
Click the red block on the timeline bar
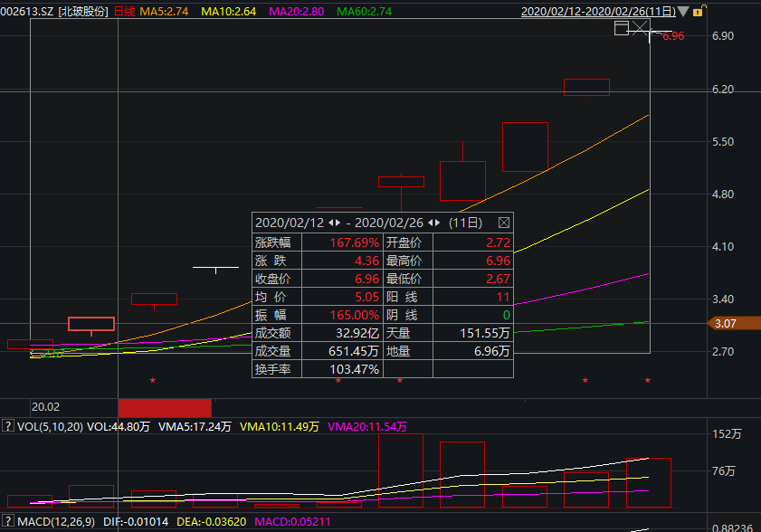165,407
